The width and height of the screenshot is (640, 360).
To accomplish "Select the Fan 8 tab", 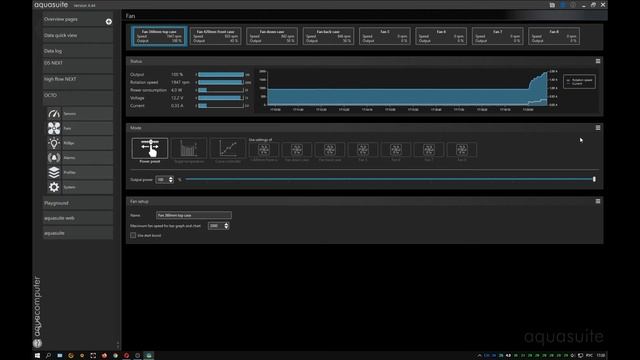I will pyautogui.click(x=554, y=36).
